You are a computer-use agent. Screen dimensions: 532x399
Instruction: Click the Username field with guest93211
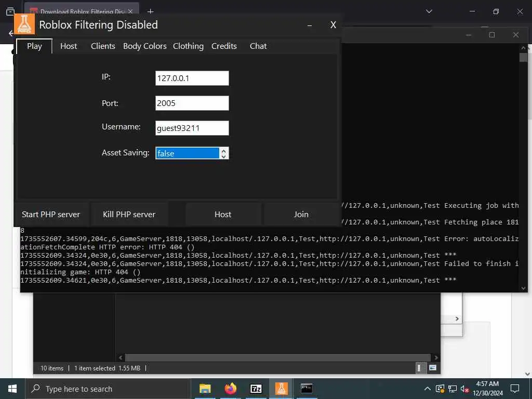(x=192, y=128)
